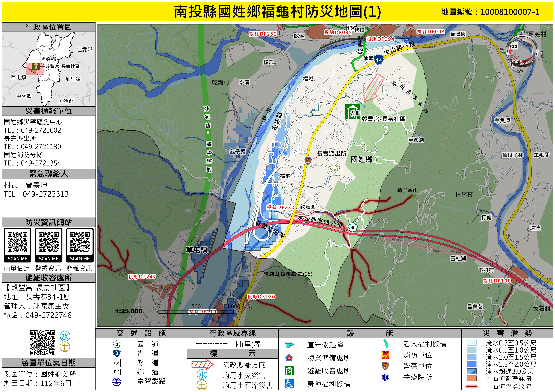Screen dimensions: 555x392
Task: Click the National Highway 6 flower marker
Action: click(x=353, y=227)
